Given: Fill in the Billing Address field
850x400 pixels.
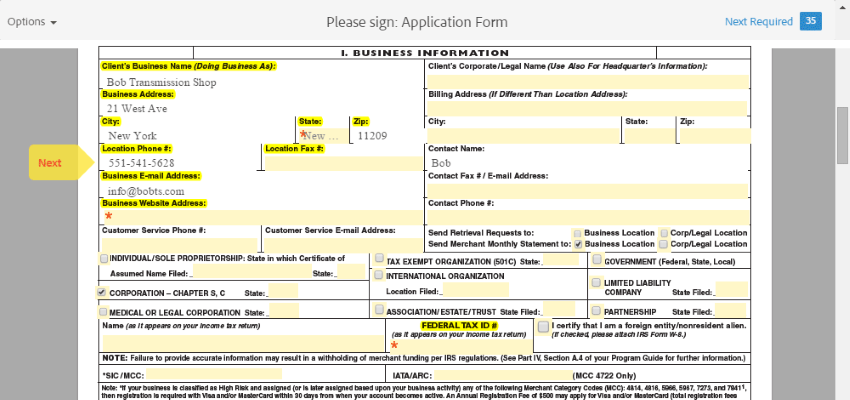Looking at the screenshot, I should click(588, 108).
